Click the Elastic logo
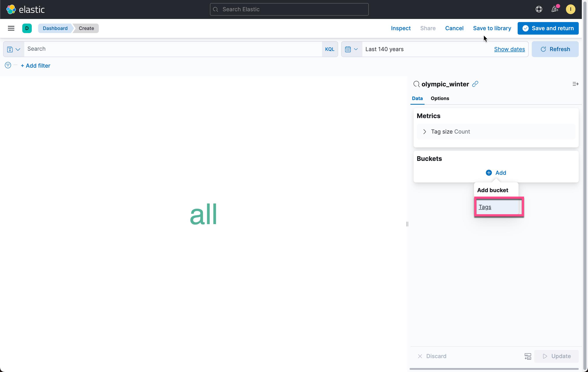The image size is (588, 372). click(x=25, y=9)
